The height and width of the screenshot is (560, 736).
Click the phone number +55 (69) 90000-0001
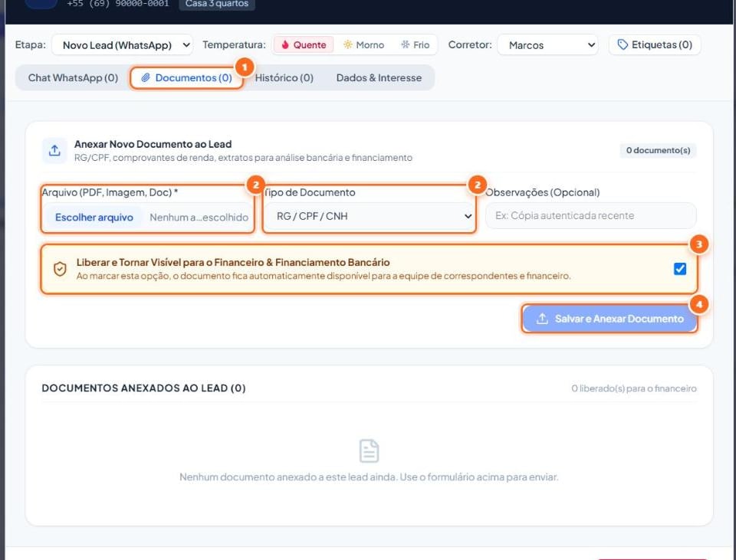(x=118, y=4)
